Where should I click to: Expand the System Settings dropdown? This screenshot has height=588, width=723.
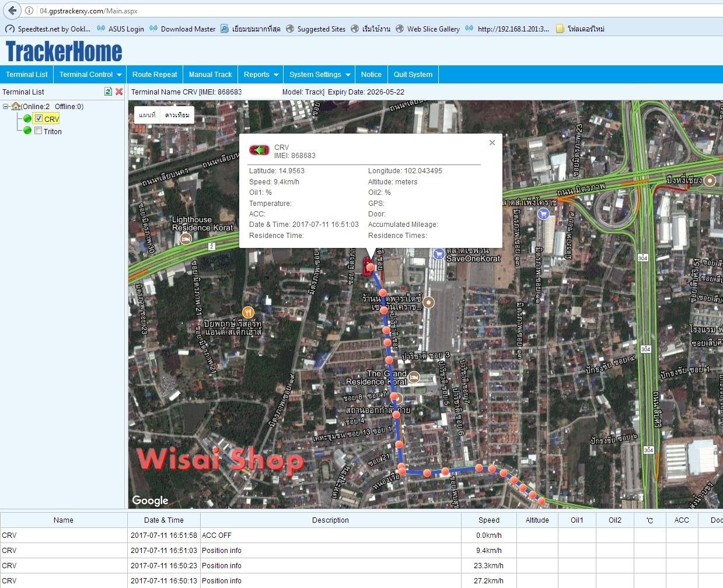320,74
